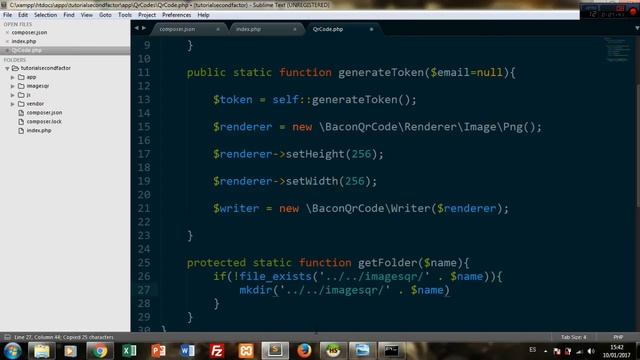This screenshot has height=360, width=640.
Task: Open composer.json in the folder tree
Action: pyautogui.click(x=44, y=113)
